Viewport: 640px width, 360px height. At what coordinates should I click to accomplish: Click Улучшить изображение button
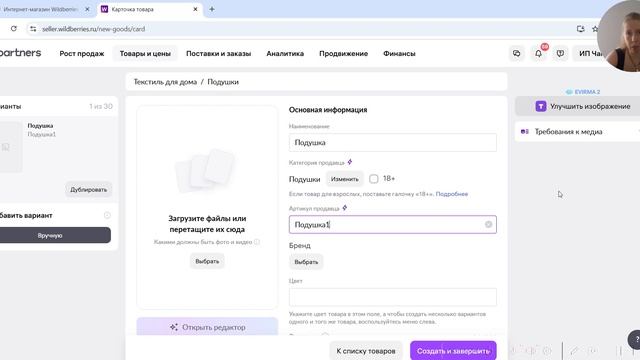tap(578, 106)
